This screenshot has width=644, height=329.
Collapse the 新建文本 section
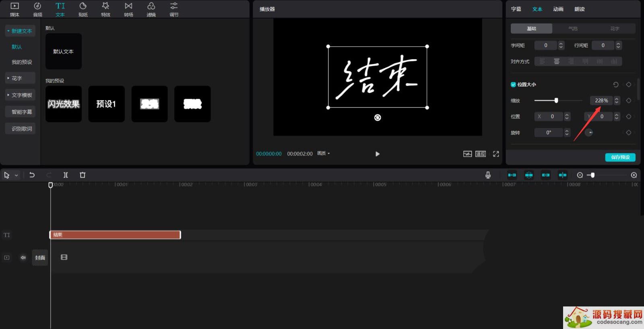click(20, 31)
